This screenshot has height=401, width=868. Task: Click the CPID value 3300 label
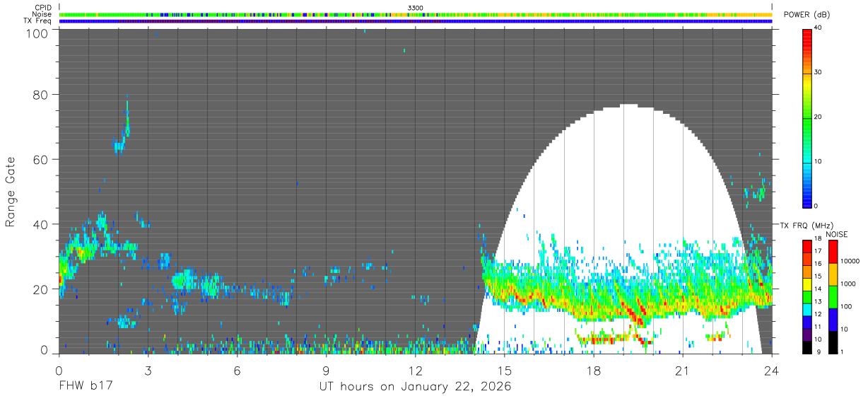pos(416,7)
